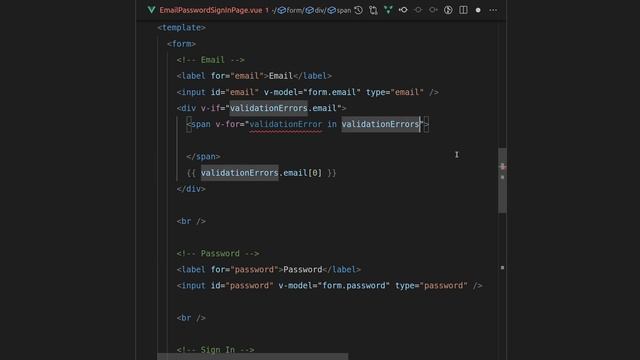This screenshot has width=640, height=360.
Task: Select the form breadcrumb segment
Action: click(290, 10)
